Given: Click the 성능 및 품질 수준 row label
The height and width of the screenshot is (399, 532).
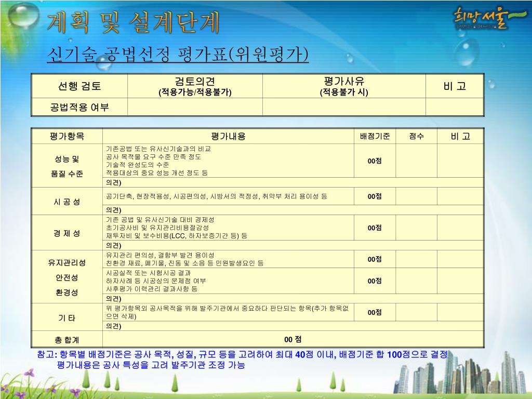Looking at the screenshot, I should pyautogui.click(x=67, y=166).
